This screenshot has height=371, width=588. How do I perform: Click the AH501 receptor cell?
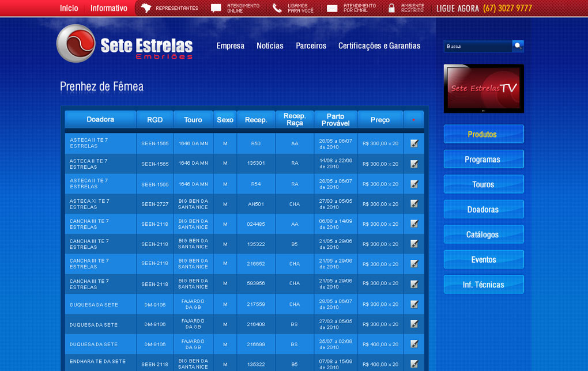pyautogui.click(x=256, y=205)
